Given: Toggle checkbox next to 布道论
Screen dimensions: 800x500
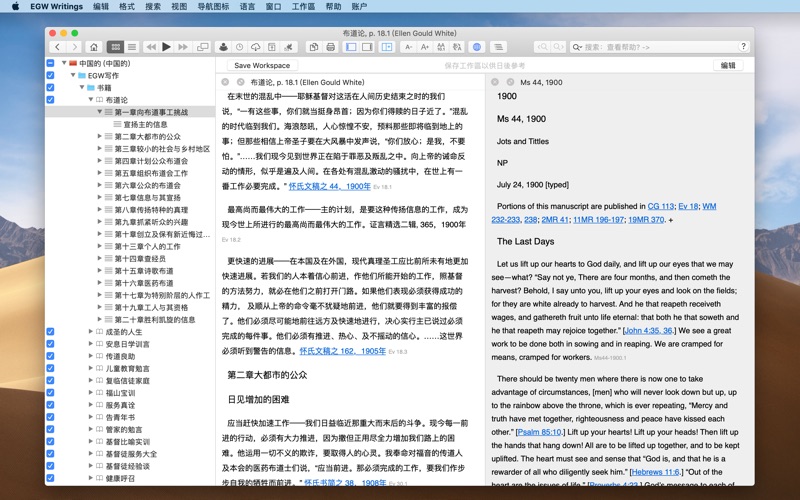Looking at the screenshot, I should (x=50, y=100).
